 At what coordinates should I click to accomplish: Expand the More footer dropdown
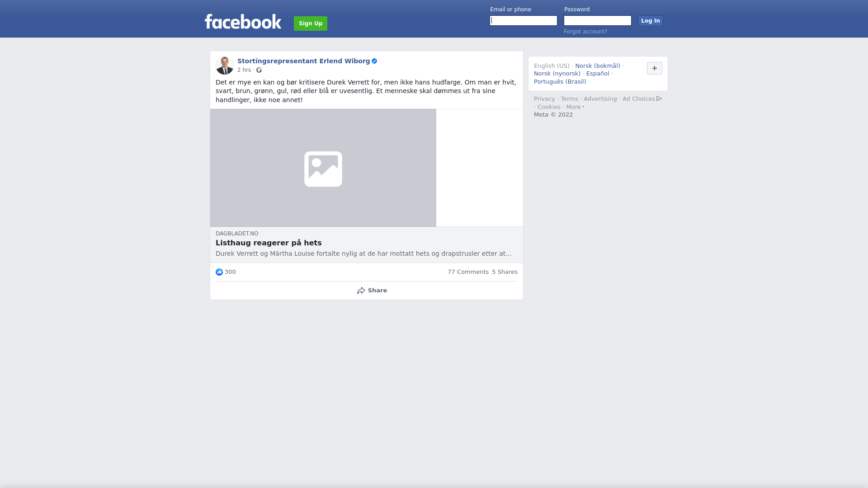575,107
